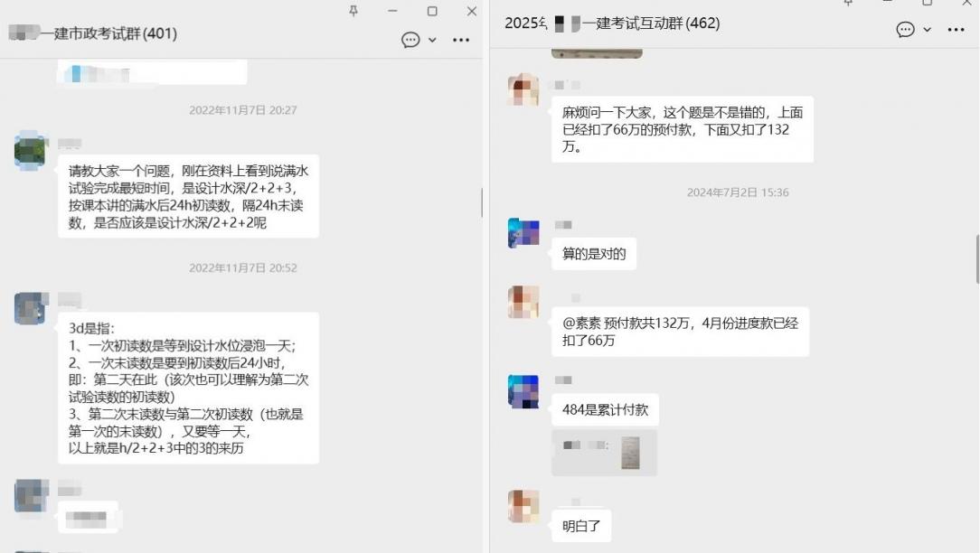This screenshot has width=980, height=553.
Task: Click avatar next to 3d是指 message
Action: 31,308
